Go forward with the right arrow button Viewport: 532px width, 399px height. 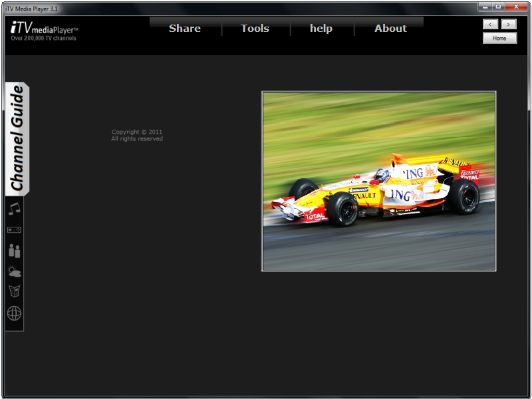tap(509, 24)
